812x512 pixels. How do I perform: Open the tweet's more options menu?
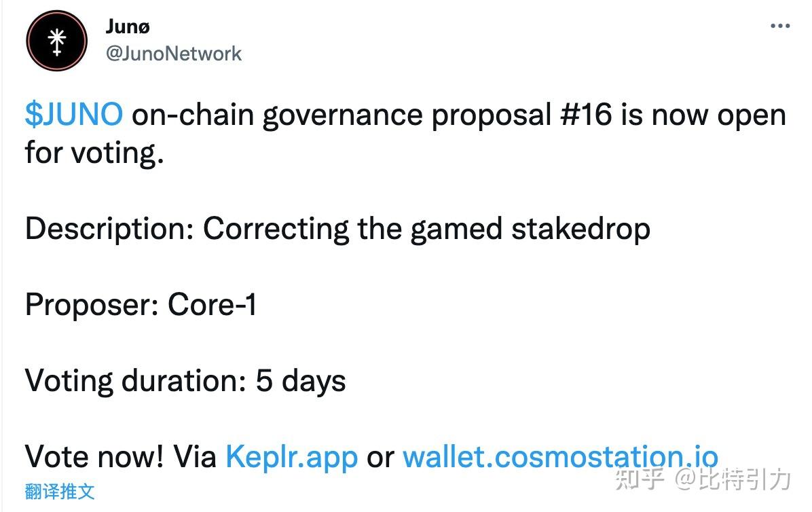(x=779, y=27)
